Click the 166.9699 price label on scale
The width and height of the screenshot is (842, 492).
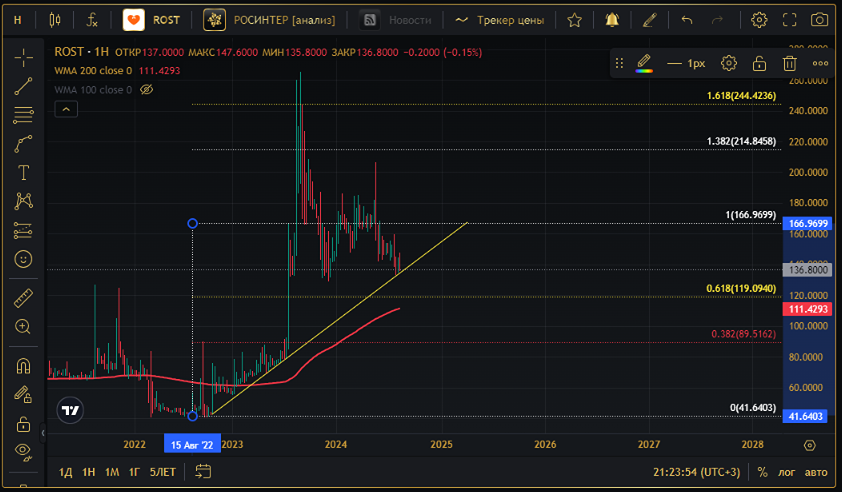pyautogui.click(x=808, y=223)
